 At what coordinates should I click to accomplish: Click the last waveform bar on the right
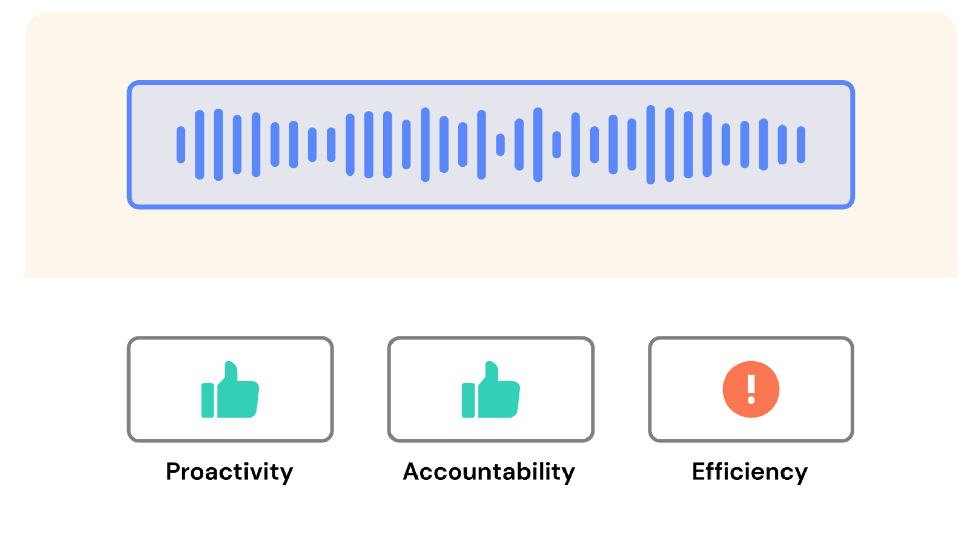point(801,145)
